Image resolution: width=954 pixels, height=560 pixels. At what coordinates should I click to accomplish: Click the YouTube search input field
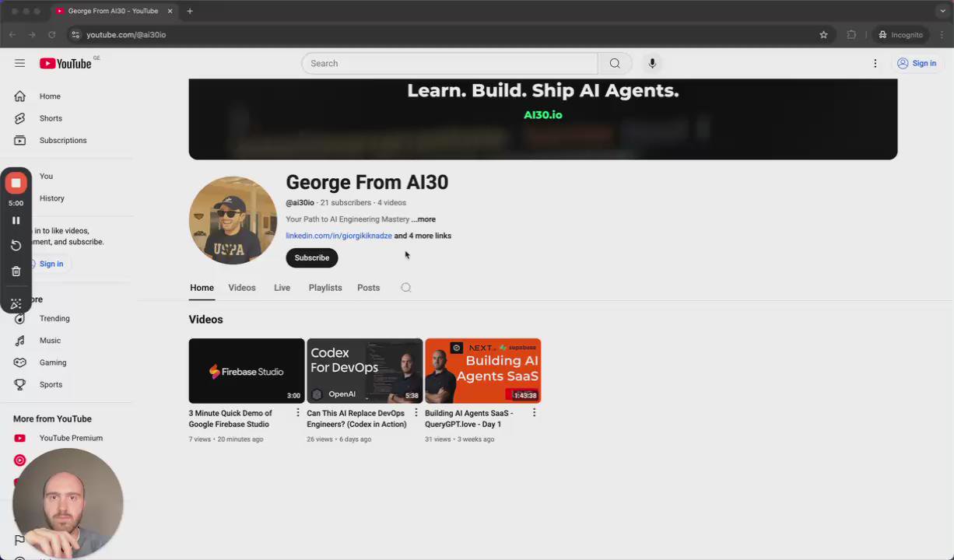coord(450,63)
